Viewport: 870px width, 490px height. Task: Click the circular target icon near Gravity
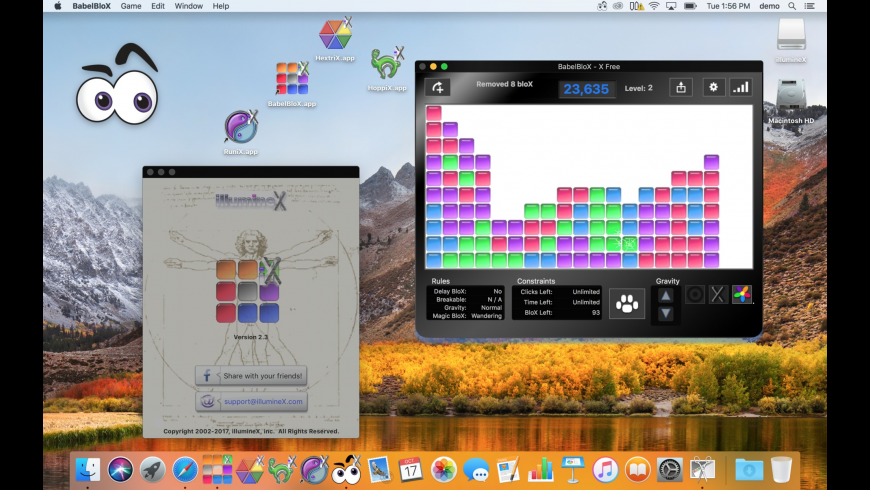(695, 295)
